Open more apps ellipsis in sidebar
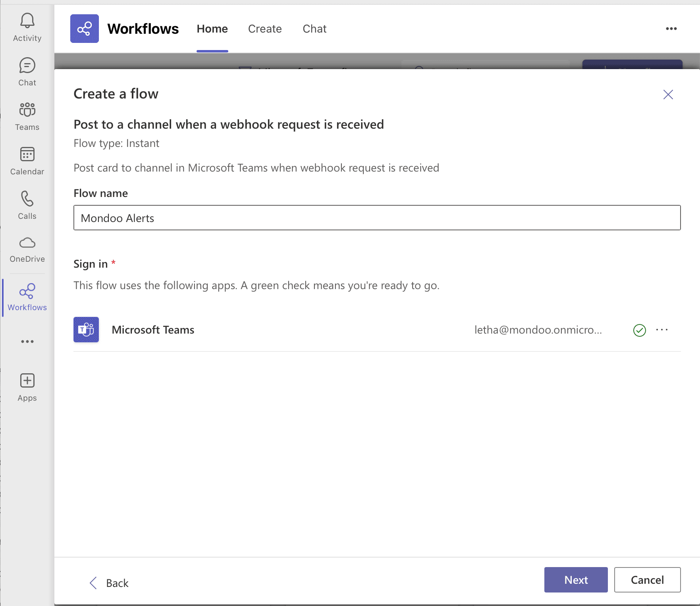 [x=27, y=342]
